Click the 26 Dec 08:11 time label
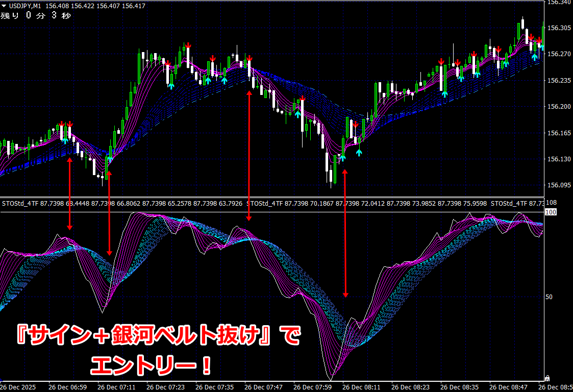The width and height of the screenshot is (573, 392). (x=361, y=387)
